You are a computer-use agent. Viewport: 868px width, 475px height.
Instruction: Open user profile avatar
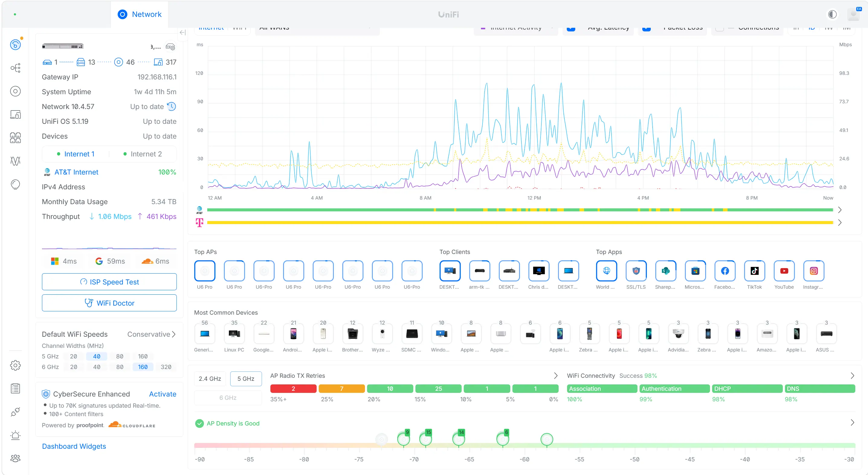(x=853, y=14)
